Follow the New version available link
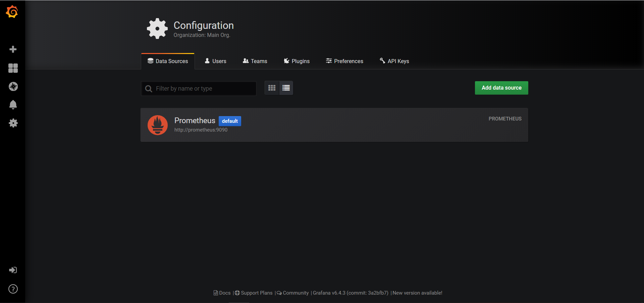The width and height of the screenshot is (644, 303). click(x=417, y=293)
